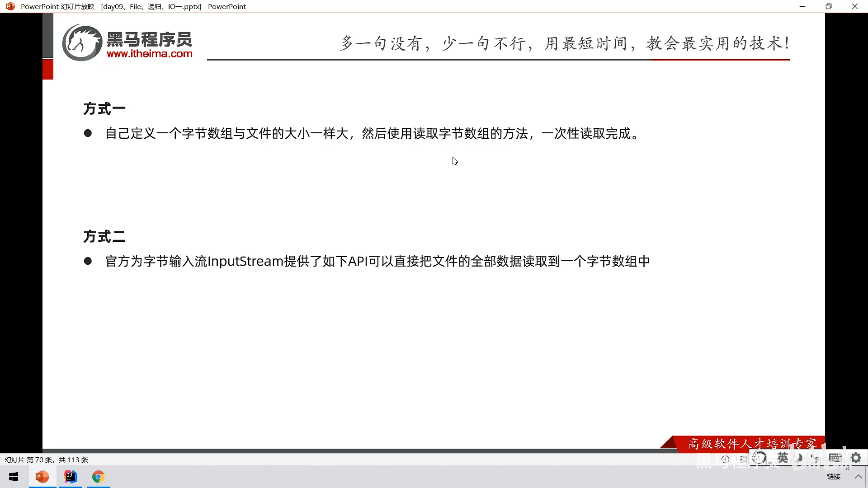Expand the 链接 toolbar double chevron
868x488 pixels.
pyautogui.click(x=847, y=469)
